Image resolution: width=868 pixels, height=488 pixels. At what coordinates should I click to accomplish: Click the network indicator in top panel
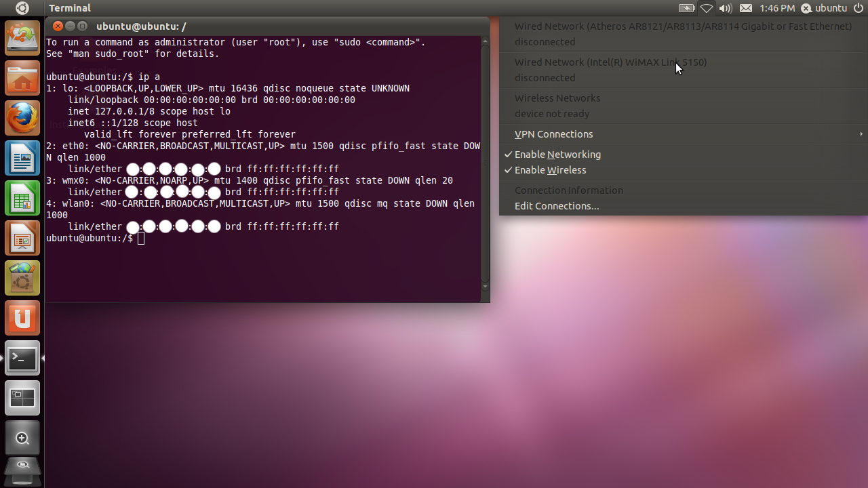[706, 8]
